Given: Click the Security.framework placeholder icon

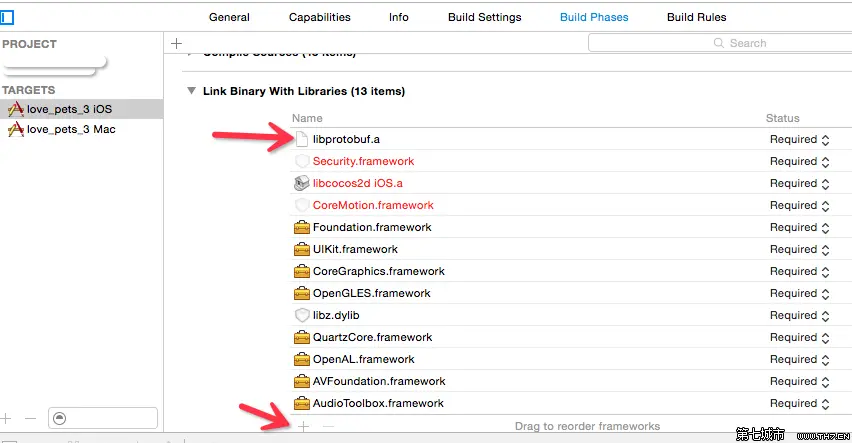Looking at the screenshot, I should click(x=302, y=161).
